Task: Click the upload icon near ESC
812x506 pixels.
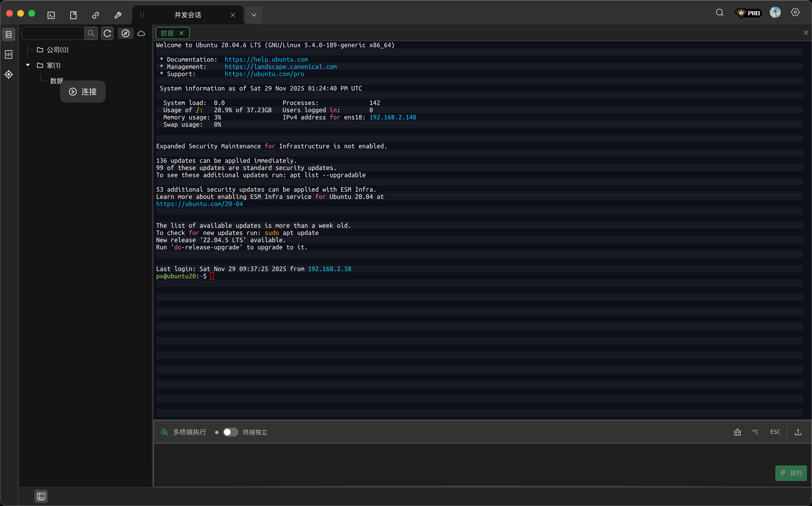Action: point(798,432)
